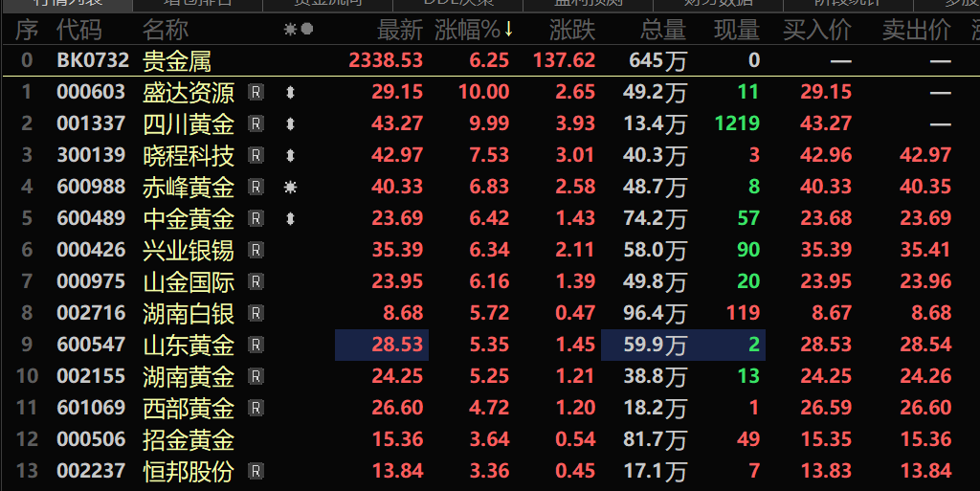Click the R badge beside 湖南白银
980x491 pixels.
click(256, 313)
